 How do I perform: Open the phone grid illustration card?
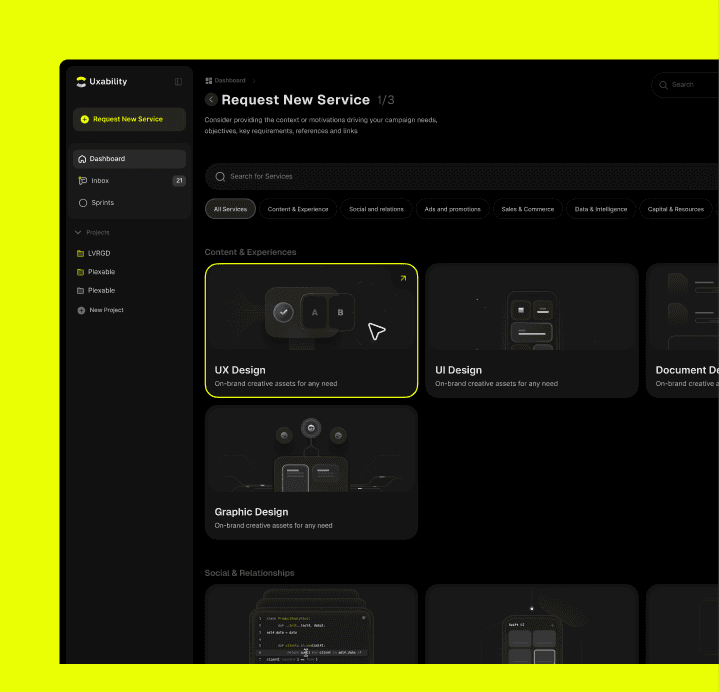(x=532, y=624)
